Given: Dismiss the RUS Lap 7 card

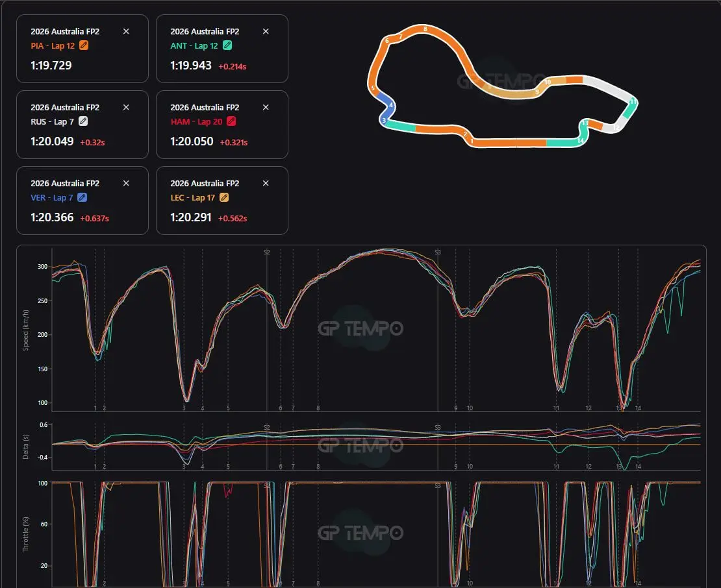Looking at the screenshot, I should (126, 107).
